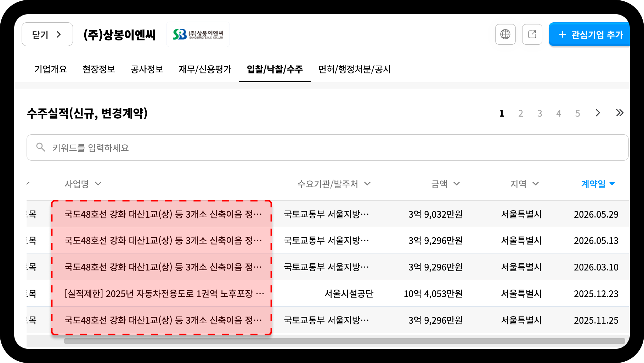Focus the keyword search input field
Image resolution: width=644 pixels, height=363 pixels.
pos(327,147)
